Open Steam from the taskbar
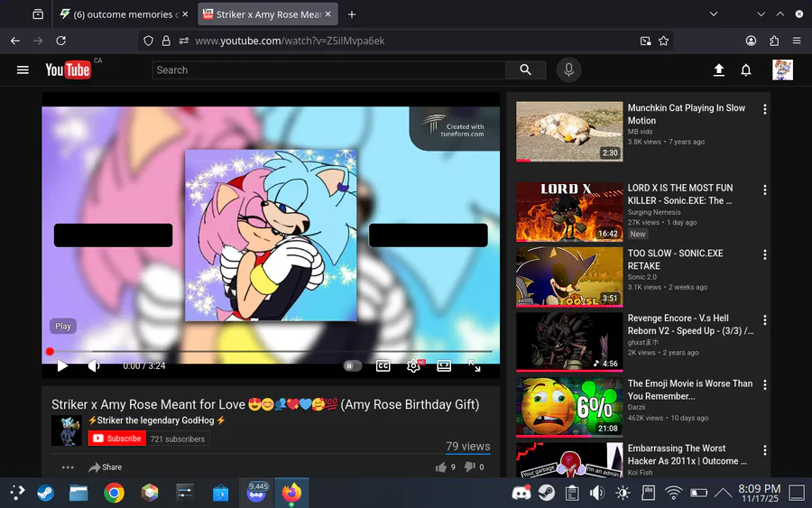Screen dimensions: 812x508 coord(46,493)
